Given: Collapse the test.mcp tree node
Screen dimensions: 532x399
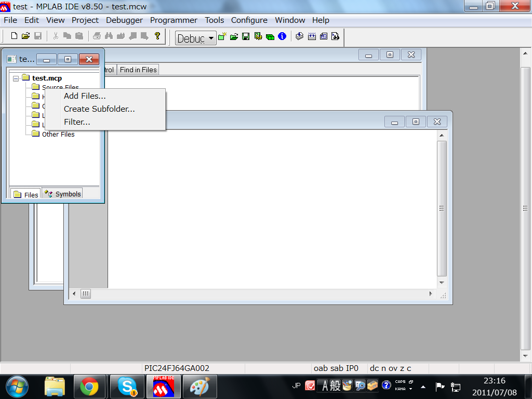Looking at the screenshot, I should pos(16,79).
